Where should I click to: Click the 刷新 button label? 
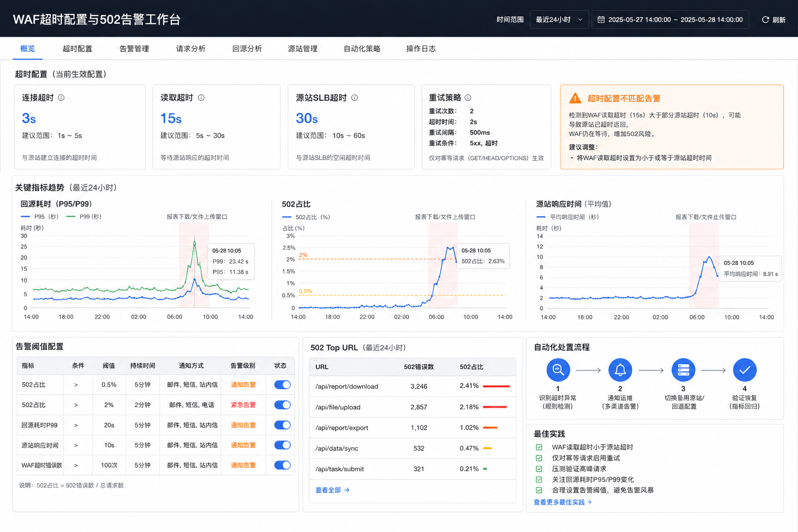[779, 20]
